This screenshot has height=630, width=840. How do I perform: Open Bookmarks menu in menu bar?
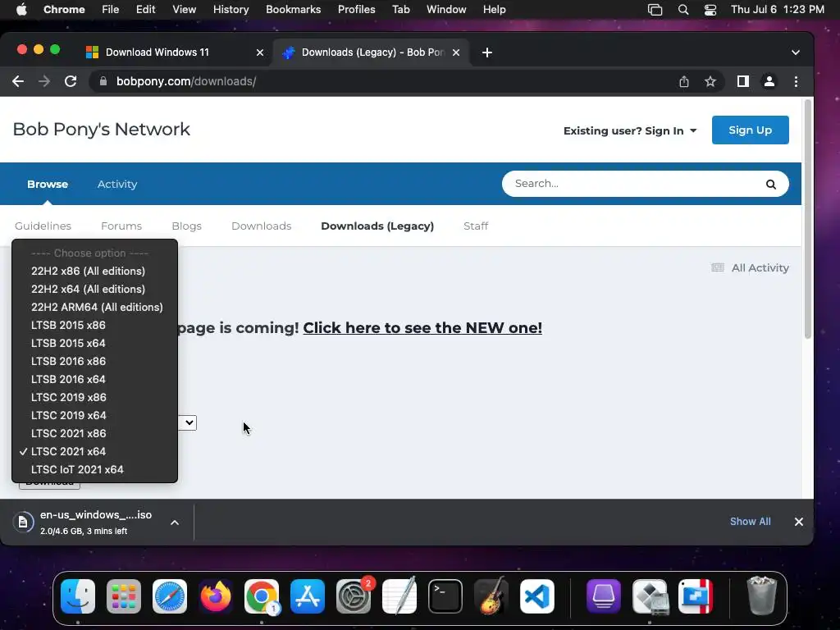point(294,10)
